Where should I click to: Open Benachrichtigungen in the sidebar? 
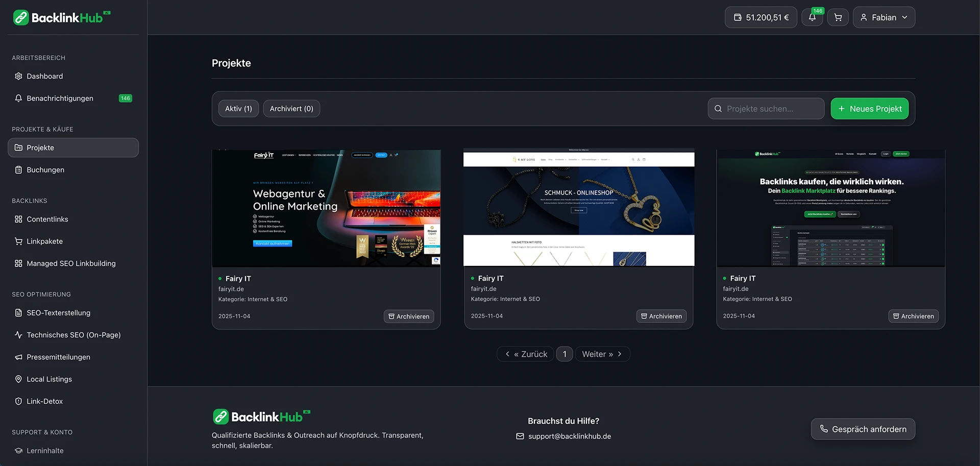[60, 99]
